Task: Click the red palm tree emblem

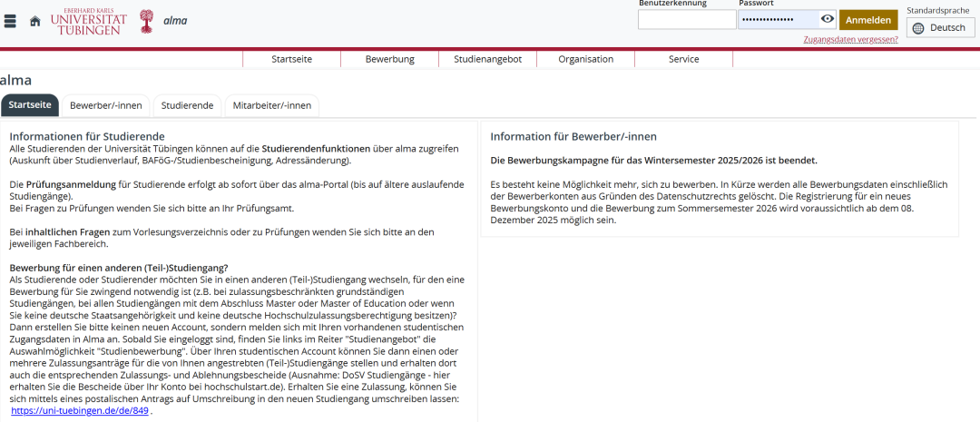Action: (146, 21)
